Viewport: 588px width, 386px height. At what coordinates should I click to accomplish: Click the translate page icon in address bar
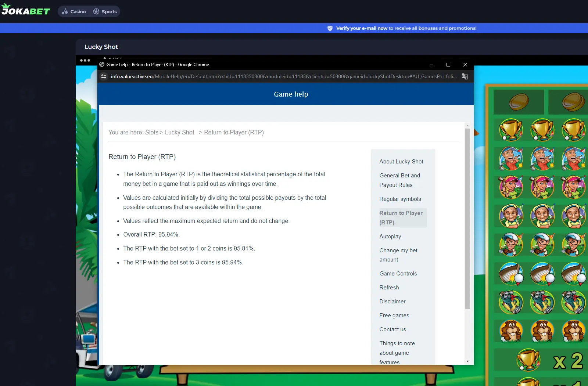coord(465,76)
